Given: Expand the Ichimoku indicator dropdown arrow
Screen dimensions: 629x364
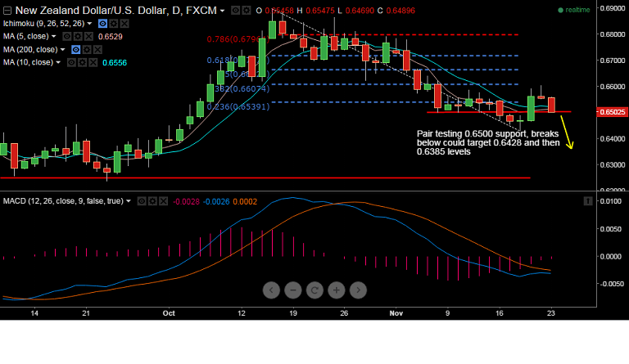Looking at the screenshot, I should (89, 24).
